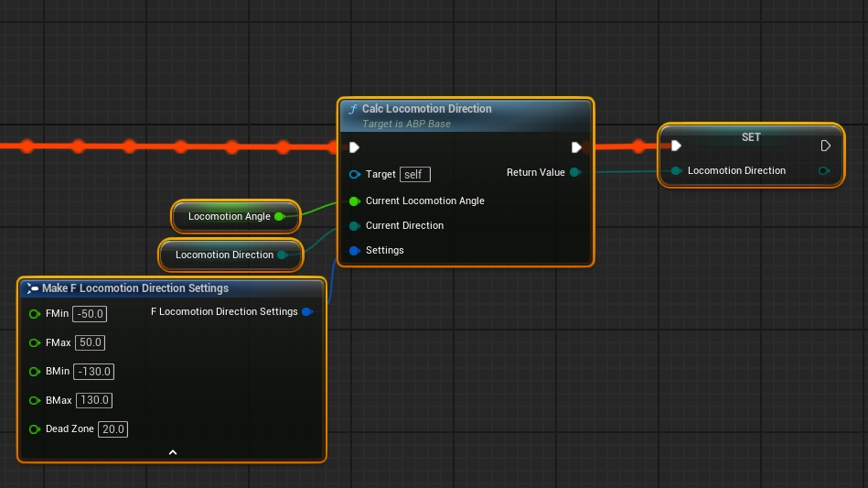868x488 pixels.
Task: Click the FMax value field 50.0
Action: [x=90, y=342]
